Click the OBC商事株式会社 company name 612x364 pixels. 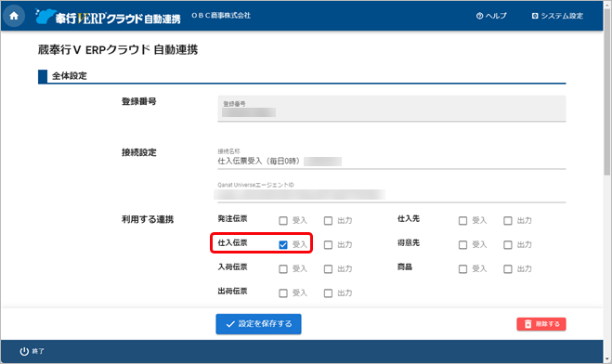221,15
